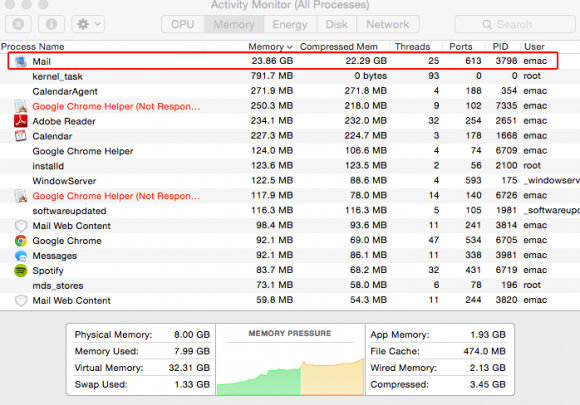Viewport: 580px width, 405px height.
Task: Sort by the Compressed Mem column
Action: click(338, 47)
